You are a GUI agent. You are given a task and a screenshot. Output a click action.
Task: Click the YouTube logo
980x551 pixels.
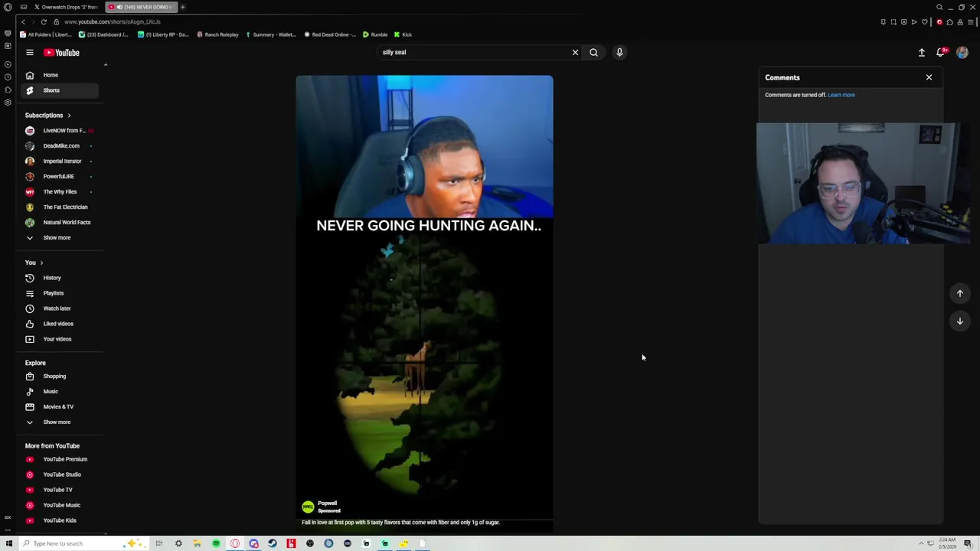pyautogui.click(x=61, y=53)
